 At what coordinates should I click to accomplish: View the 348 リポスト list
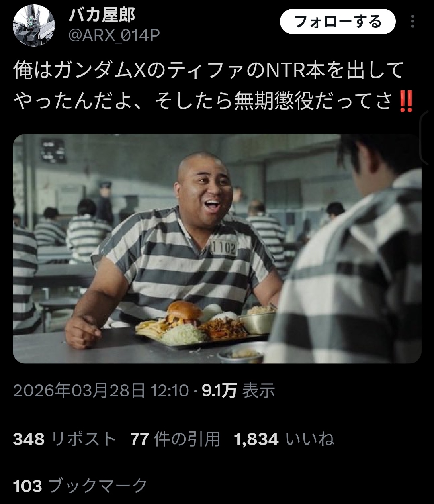click(65, 439)
